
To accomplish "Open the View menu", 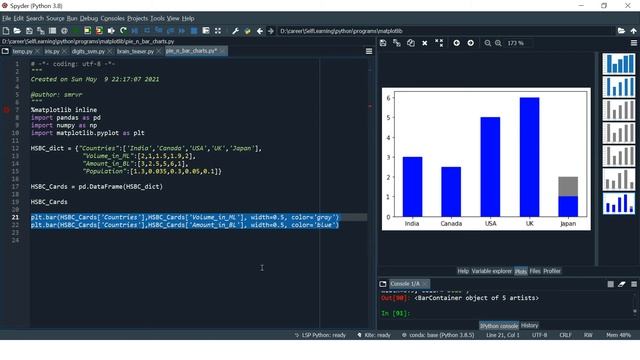I will pyautogui.click(x=173, y=18).
